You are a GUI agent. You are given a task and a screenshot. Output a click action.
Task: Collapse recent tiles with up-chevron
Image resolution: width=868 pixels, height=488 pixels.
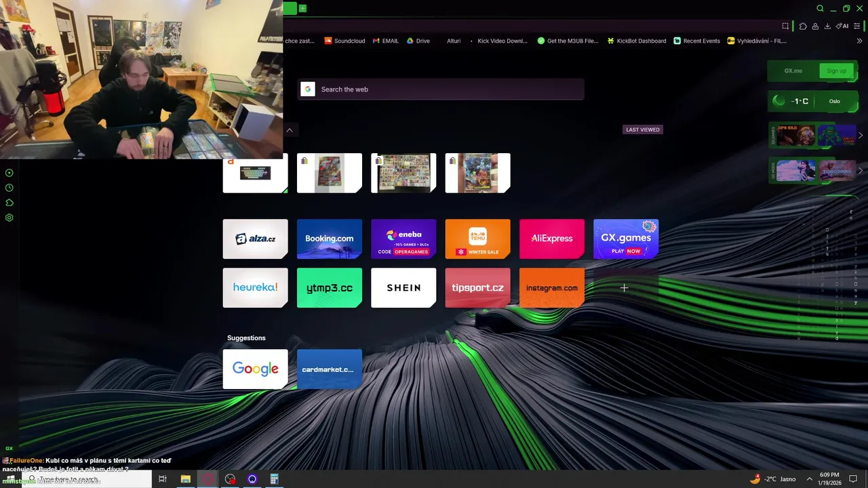(290, 129)
